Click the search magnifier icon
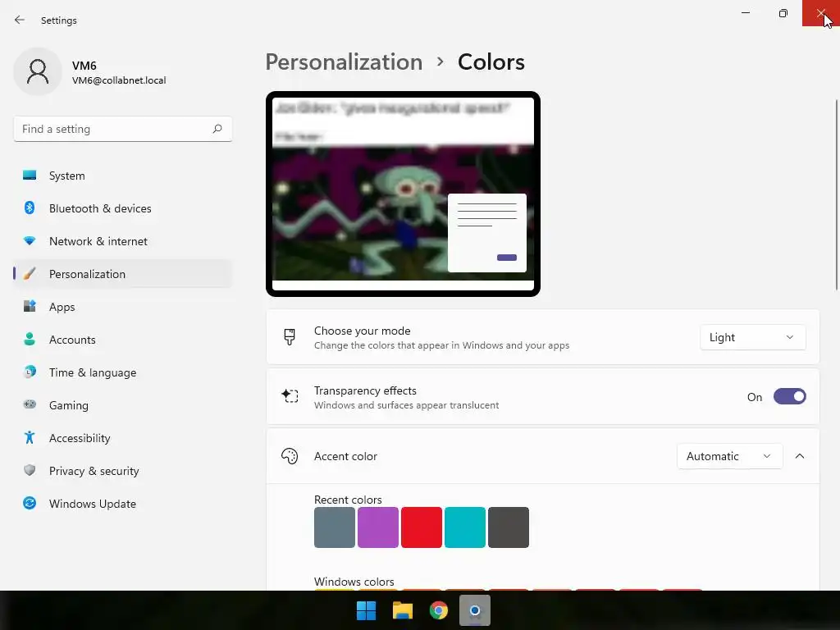Screen dimensions: 840x630 pyautogui.click(x=217, y=129)
